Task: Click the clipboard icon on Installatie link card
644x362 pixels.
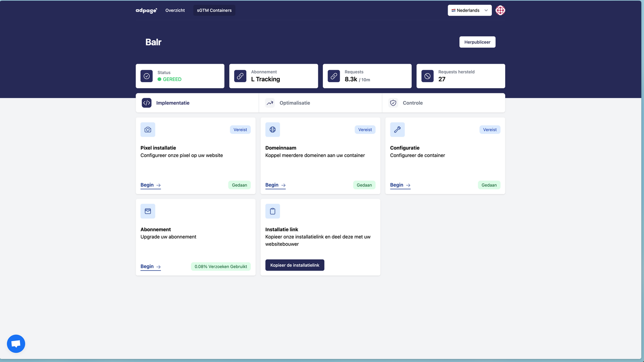Action: (272, 211)
